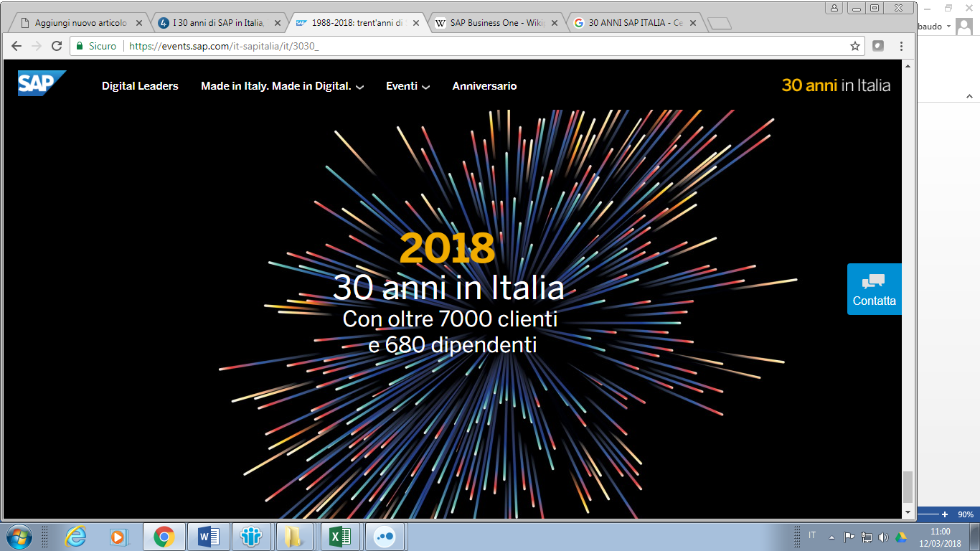Image resolution: width=980 pixels, height=551 pixels.
Task: Select the 1988-2018: trent'anni tab
Action: tap(357, 23)
